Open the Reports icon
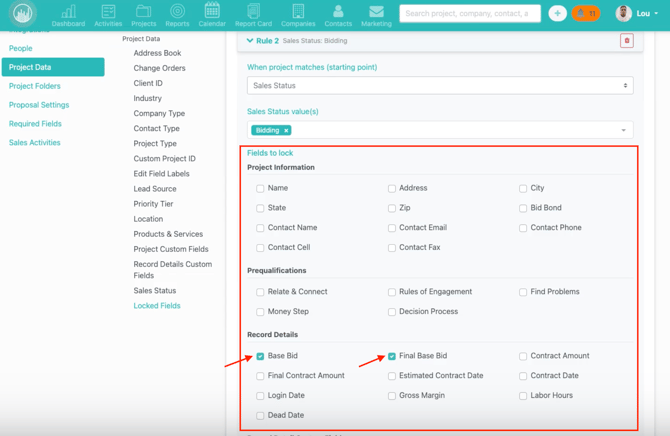 click(177, 14)
